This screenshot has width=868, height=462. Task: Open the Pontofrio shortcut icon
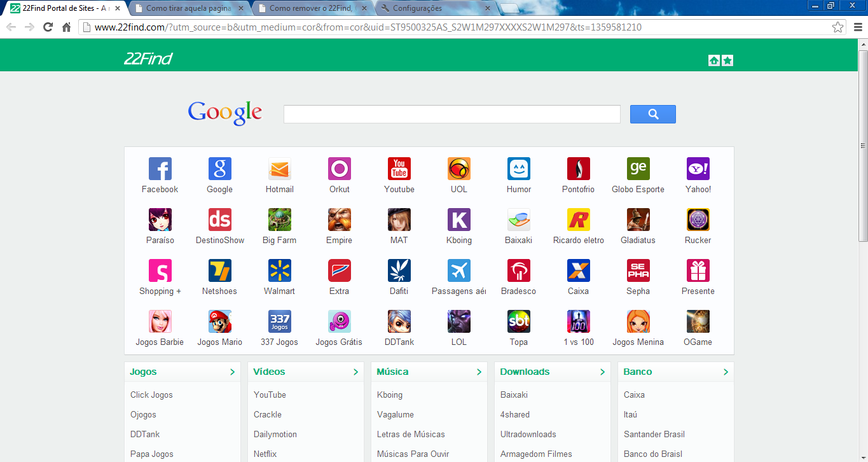pyautogui.click(x=579, y=169)
